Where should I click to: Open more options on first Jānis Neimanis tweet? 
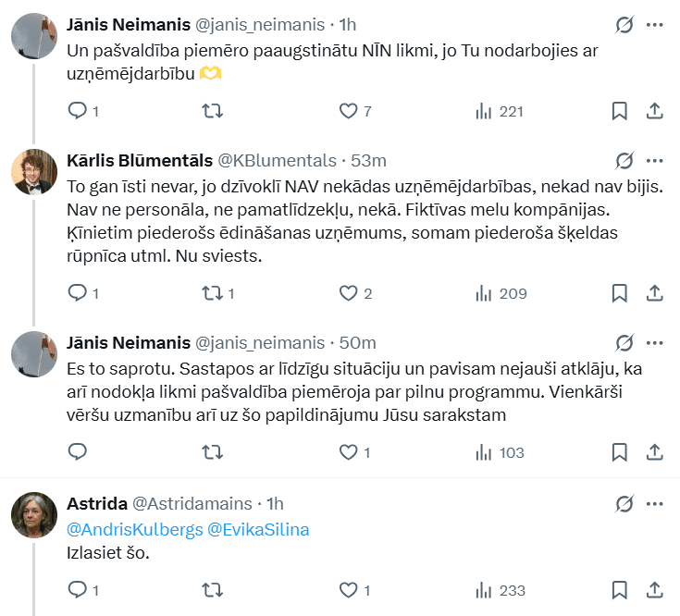pos(654,25)
